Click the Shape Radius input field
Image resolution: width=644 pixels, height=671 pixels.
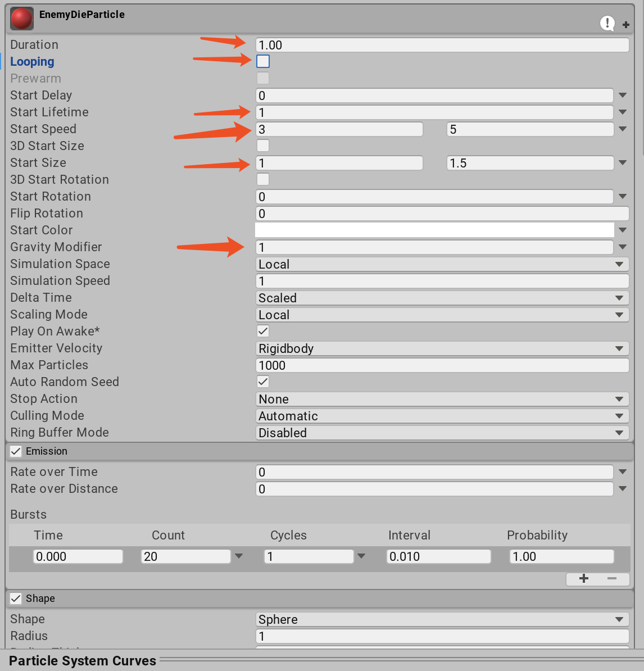(x=442, y=636)
